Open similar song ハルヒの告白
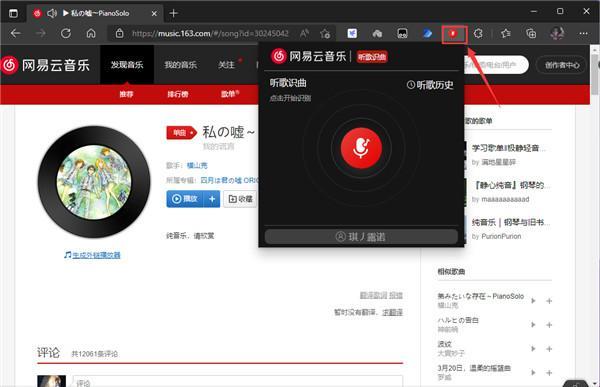 [x=458, y=320]
